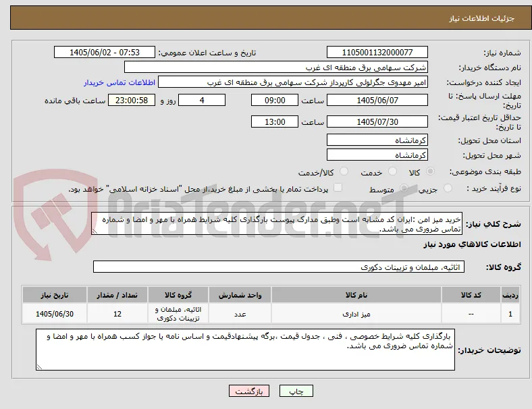The height and width of the screenshot is (409, 532).
Task: Select the کالا radio button
Action: pyautogui.click(x=430, y=171)
